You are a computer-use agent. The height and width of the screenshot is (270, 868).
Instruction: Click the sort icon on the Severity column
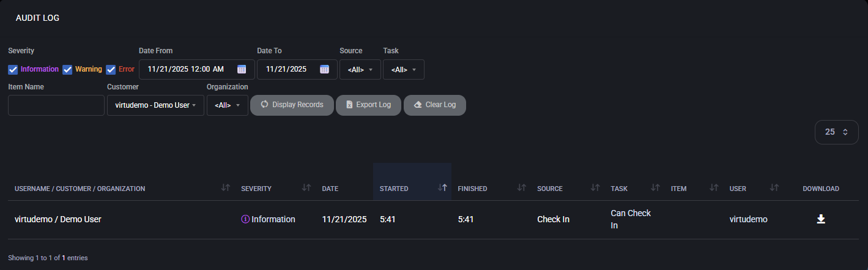point(306,188)
